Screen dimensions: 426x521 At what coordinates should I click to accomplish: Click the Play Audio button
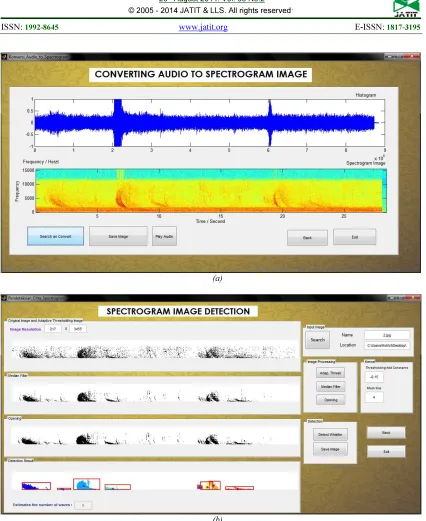tap(164, 236)
